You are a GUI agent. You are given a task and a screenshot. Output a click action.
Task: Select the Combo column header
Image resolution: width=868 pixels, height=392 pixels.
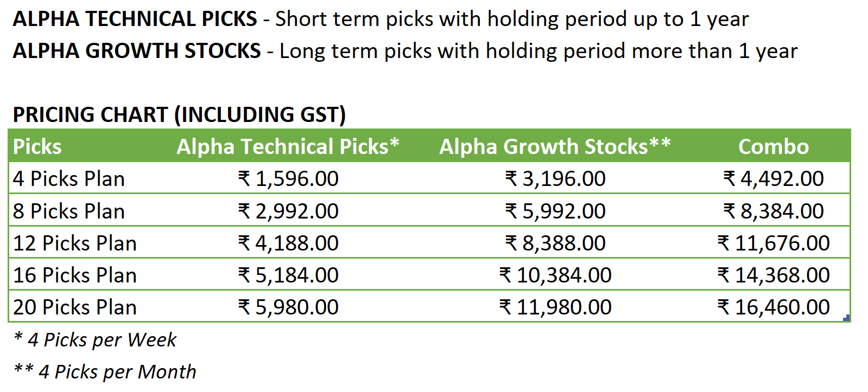(773, 147)
